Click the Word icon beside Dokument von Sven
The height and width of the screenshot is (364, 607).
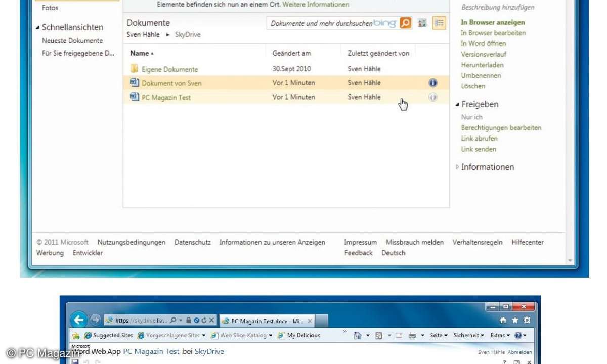coord(134,82)
